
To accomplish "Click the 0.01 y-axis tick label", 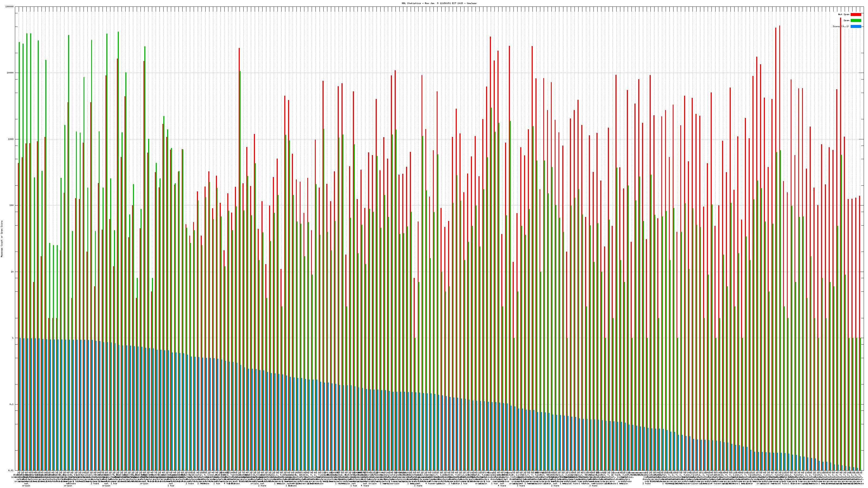I will tap(11, 470).
